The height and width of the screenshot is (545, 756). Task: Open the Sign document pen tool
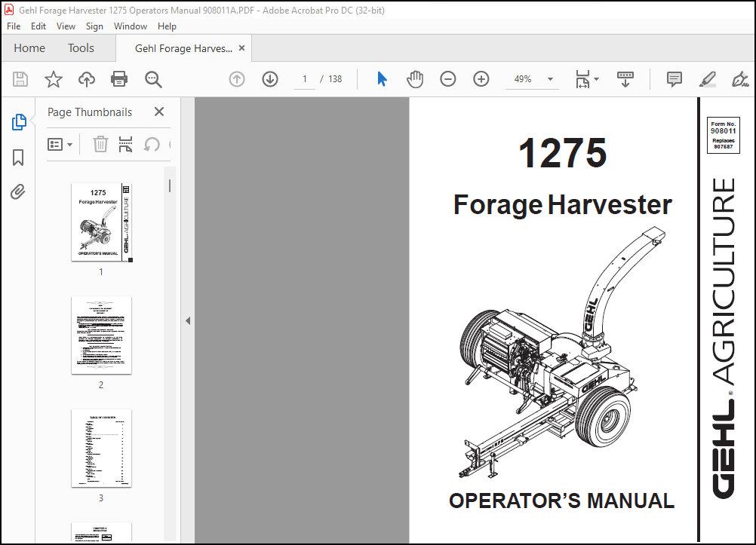pos(740,79)
